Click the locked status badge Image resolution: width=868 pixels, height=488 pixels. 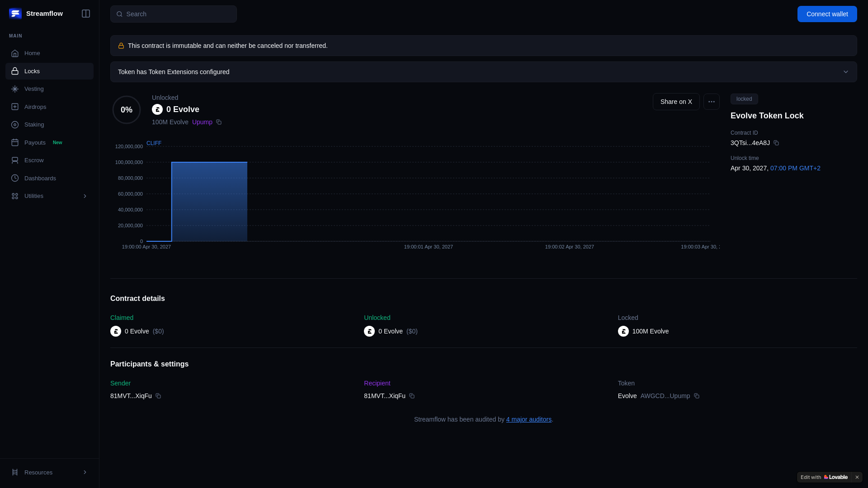744,99
